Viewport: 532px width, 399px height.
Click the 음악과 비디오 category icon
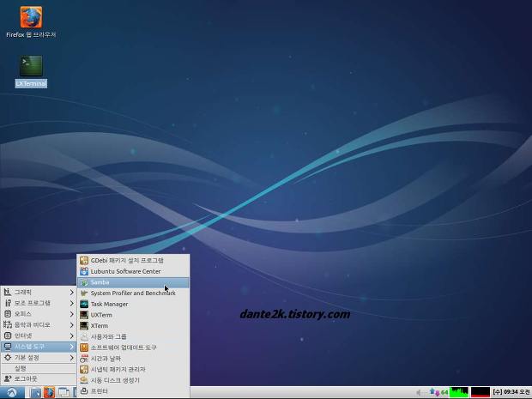pyautogui.click(x=8, y=324)
